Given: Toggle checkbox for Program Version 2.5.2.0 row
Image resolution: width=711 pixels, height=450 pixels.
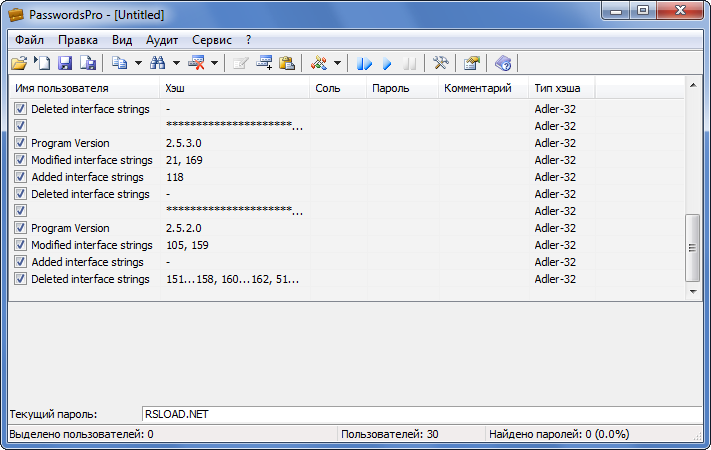Looking at the screenshot, I should point(20,228).
